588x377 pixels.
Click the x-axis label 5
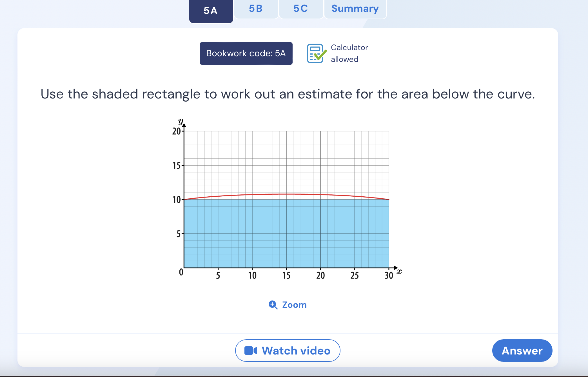(x=218, y=275)
